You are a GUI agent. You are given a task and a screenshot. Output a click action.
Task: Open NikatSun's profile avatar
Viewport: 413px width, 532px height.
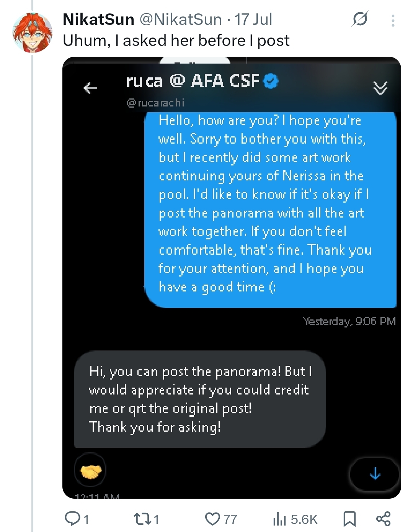click(33, 33)
